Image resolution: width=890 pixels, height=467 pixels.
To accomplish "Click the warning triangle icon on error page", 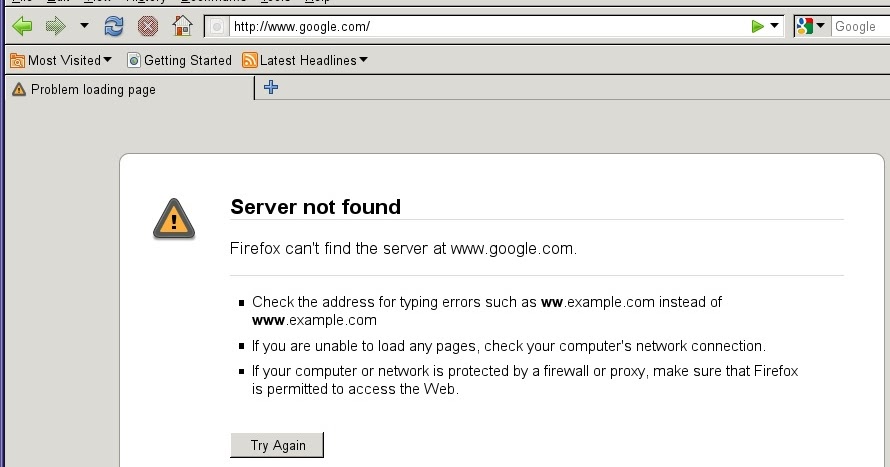I will pyautogui.click(x=174, y=218).
